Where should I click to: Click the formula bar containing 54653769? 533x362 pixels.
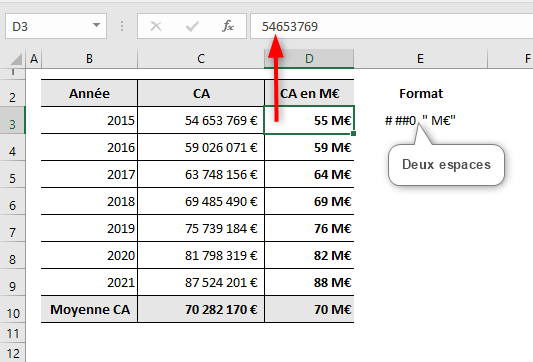tap(392, 26)
